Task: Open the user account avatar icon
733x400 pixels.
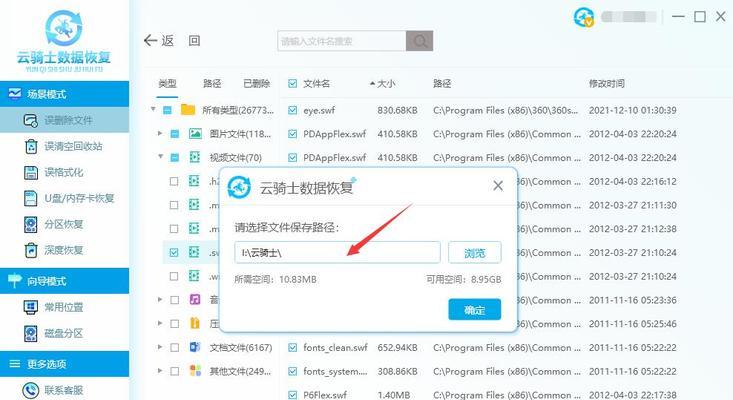Action: pos(583,17)
